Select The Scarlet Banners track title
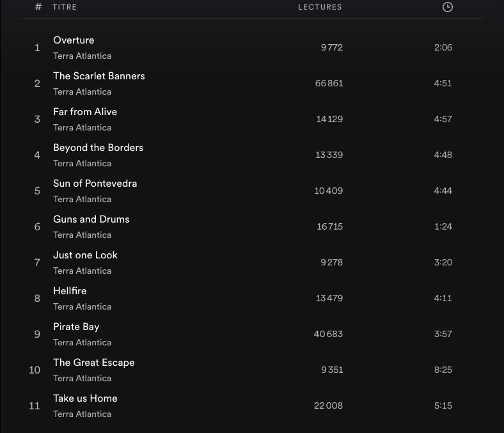The height and width of the screenshot is (433, 504). pyautogui.click(x=99, y=76)
